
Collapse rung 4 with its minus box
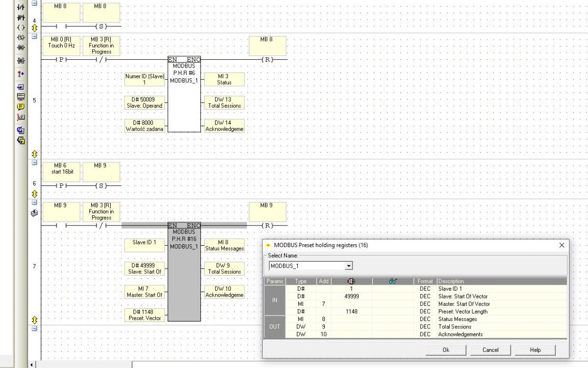pyautogui.click(x=35, y=3)
